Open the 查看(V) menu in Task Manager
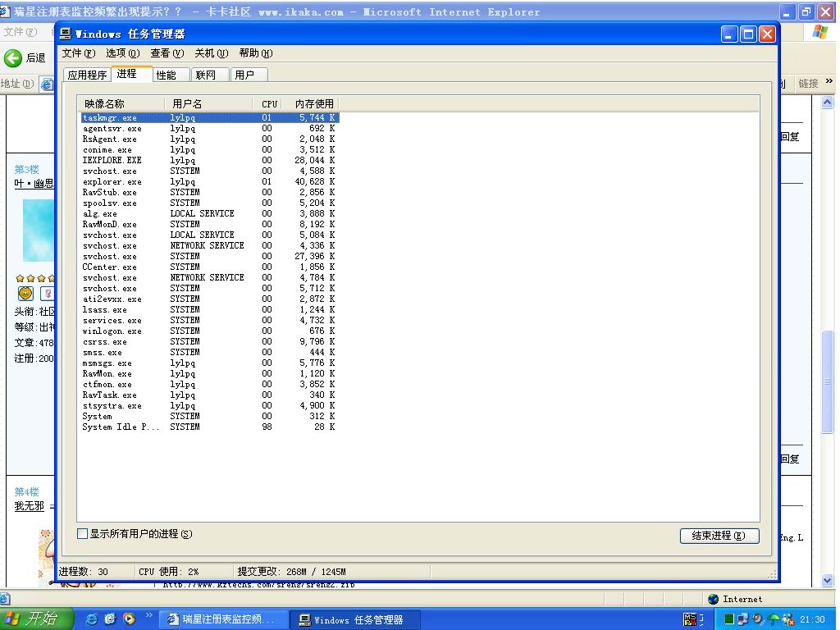Image resolution: width=840 pixels, height=630 pixels. (167, 53)
